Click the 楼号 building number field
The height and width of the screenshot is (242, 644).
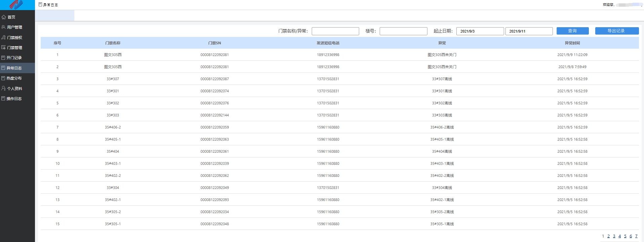[403, 31]
